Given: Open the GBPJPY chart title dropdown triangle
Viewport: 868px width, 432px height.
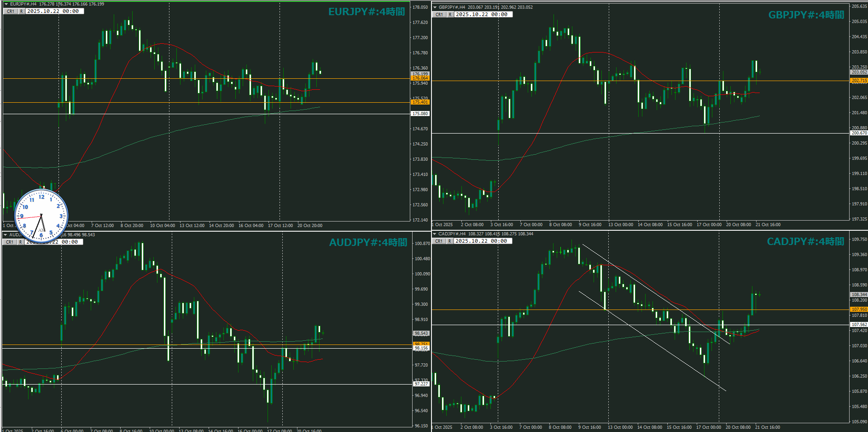Looking at the screenshot, I should point(435,7).
